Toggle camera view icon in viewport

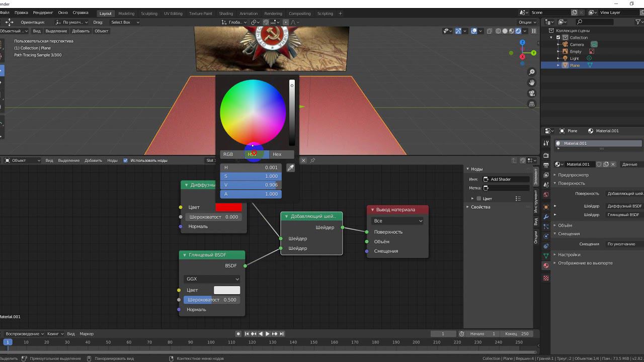[532, 94]
